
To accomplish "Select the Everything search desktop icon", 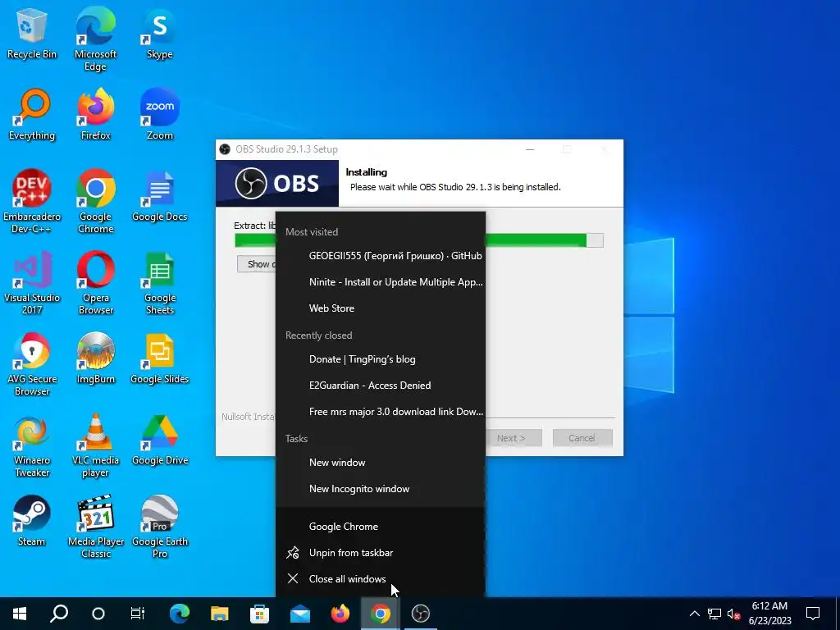I will [32, 115].
